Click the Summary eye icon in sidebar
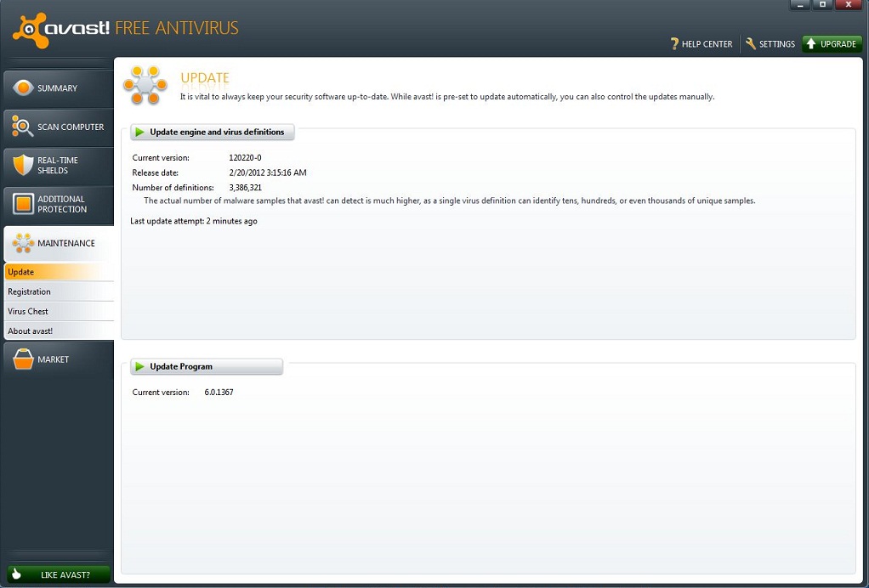 click(23, 88)
